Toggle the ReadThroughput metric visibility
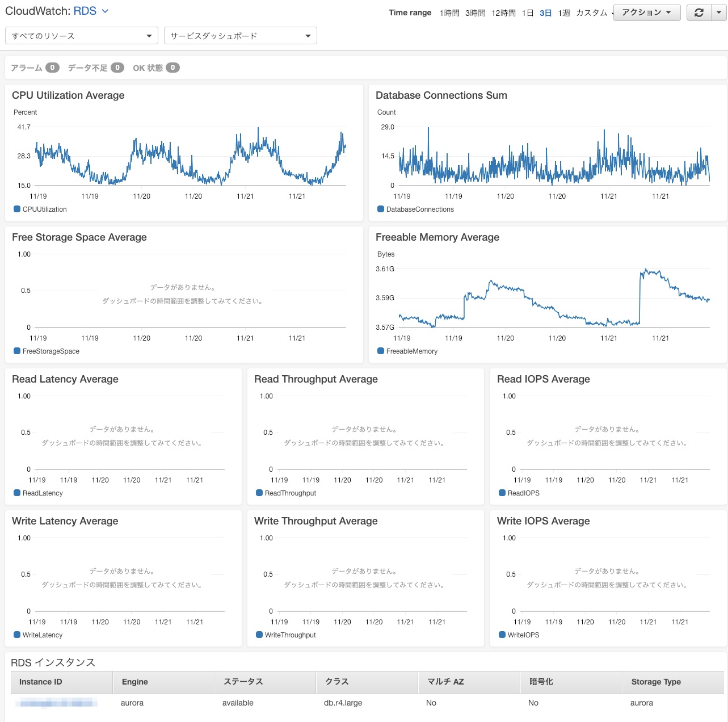Image resolution: width=728 pixels, height=722 pixels. click(259, 493)
